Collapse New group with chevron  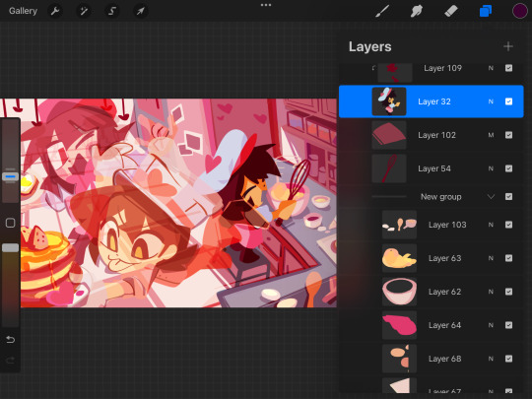tap(491, 197)
